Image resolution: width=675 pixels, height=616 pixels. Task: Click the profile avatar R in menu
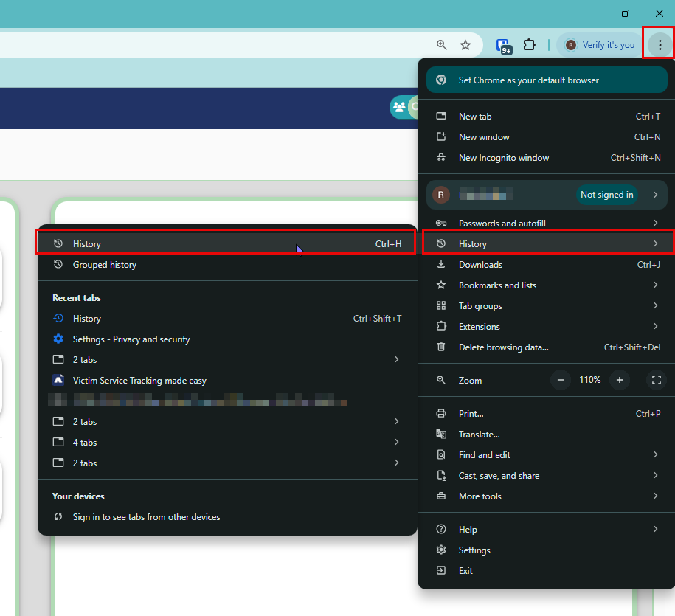pos(441,195)
